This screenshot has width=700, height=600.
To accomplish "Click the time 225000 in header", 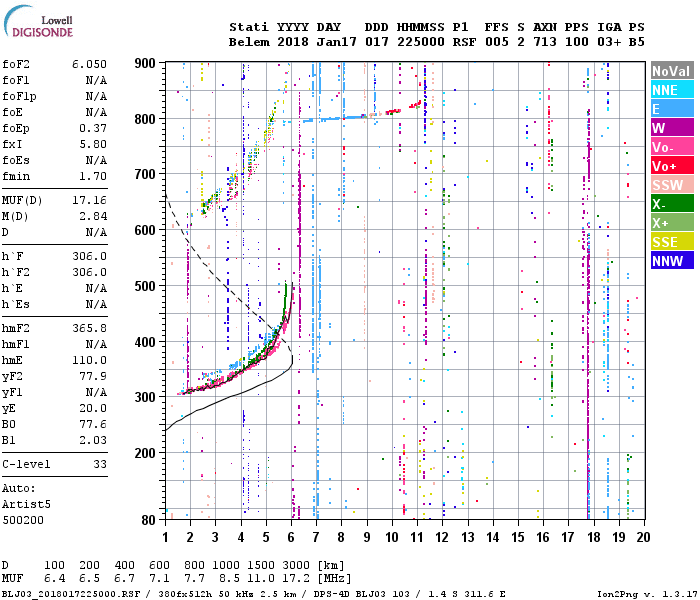I will (x=421, y=42).
